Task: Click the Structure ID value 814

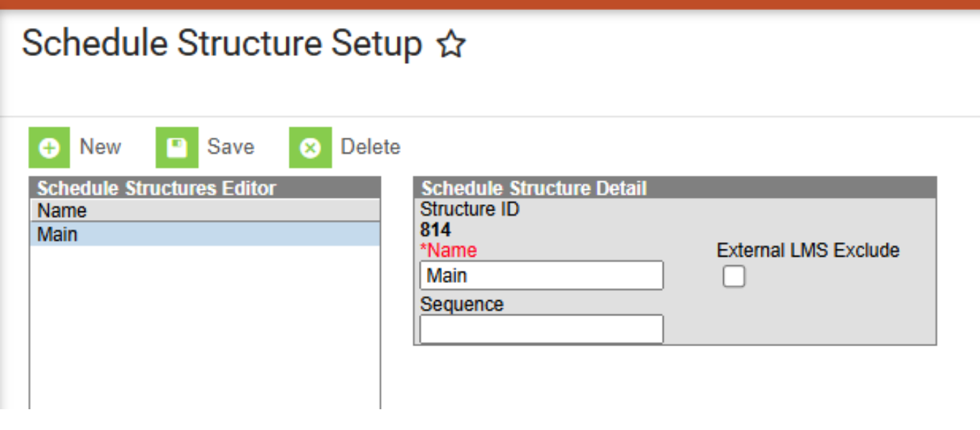Action: coord(435,230)
